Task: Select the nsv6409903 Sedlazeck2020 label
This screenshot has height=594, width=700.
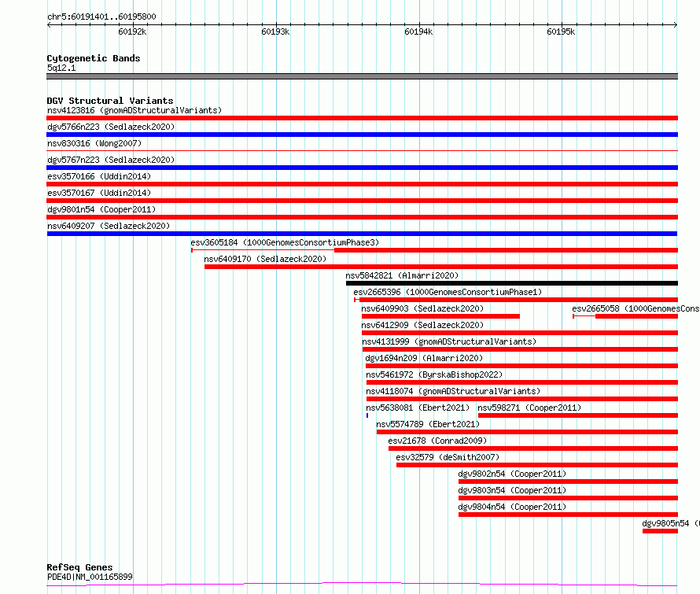Action: pos(422,308)
